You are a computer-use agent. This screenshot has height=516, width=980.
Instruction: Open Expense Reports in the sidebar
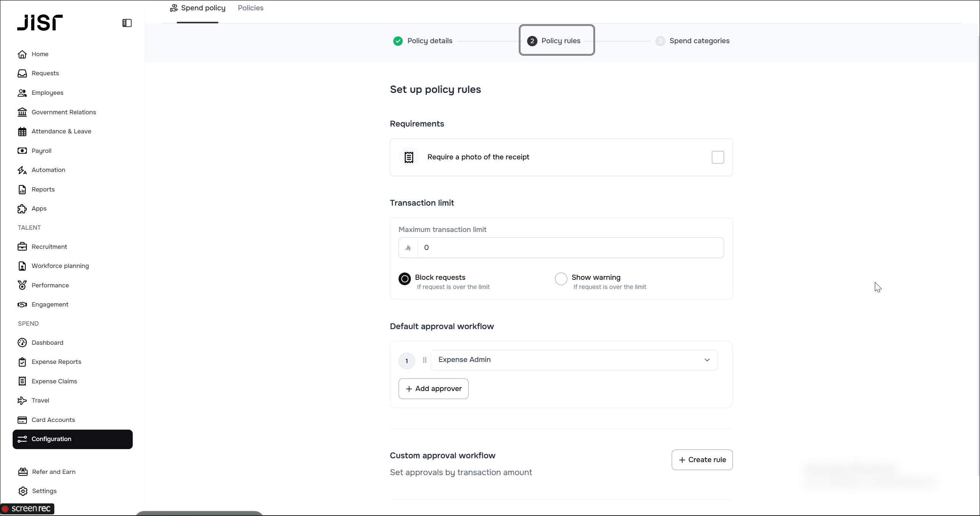pyautogui.click(x=56, y=362)
